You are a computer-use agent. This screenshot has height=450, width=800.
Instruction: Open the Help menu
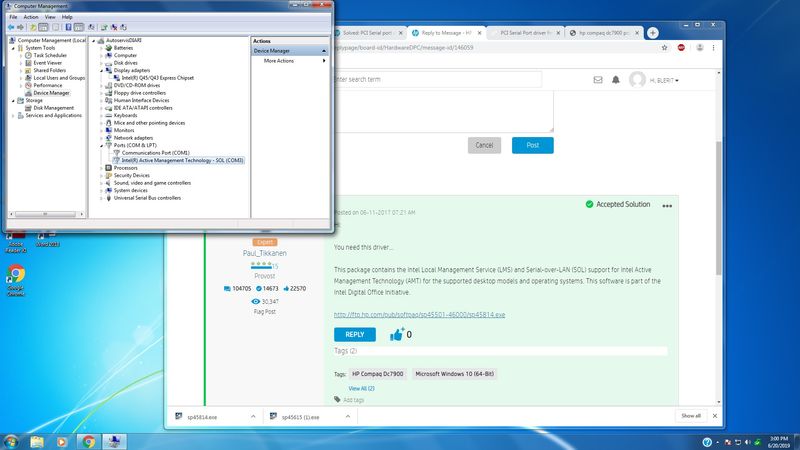coord(67,17)
